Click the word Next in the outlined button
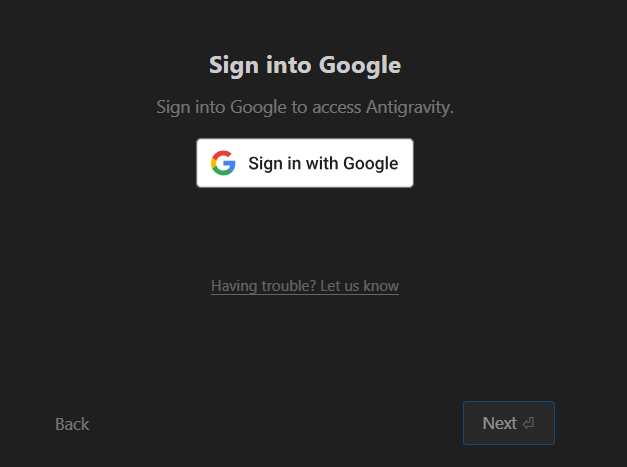The width and height of the screenshot is (627, 467). 499,423
